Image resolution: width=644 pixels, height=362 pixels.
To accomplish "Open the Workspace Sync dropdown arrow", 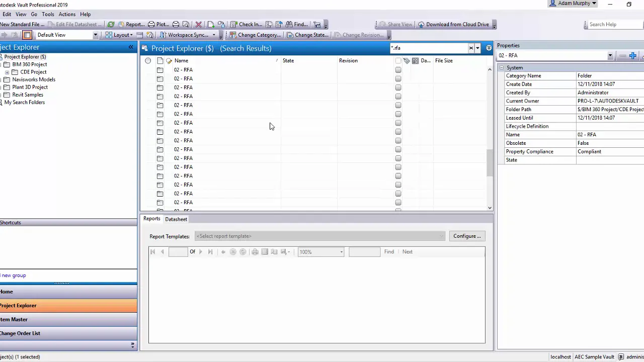I will click(213, 35).
